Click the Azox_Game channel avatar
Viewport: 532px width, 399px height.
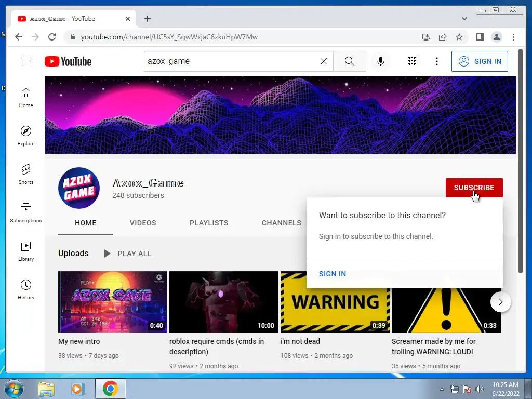pos(79,188)
